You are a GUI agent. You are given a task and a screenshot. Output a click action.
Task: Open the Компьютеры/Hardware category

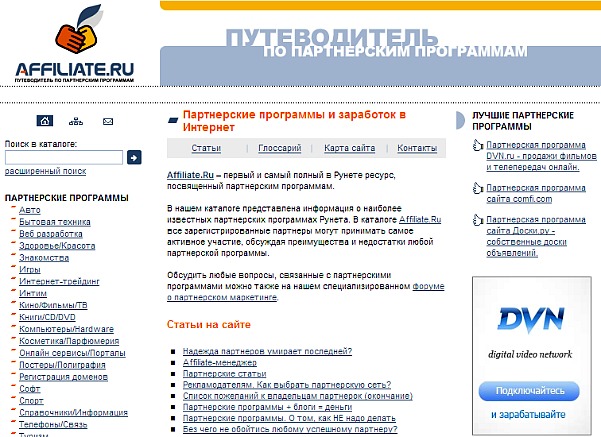pyautogui.click(x=66, y=329)
